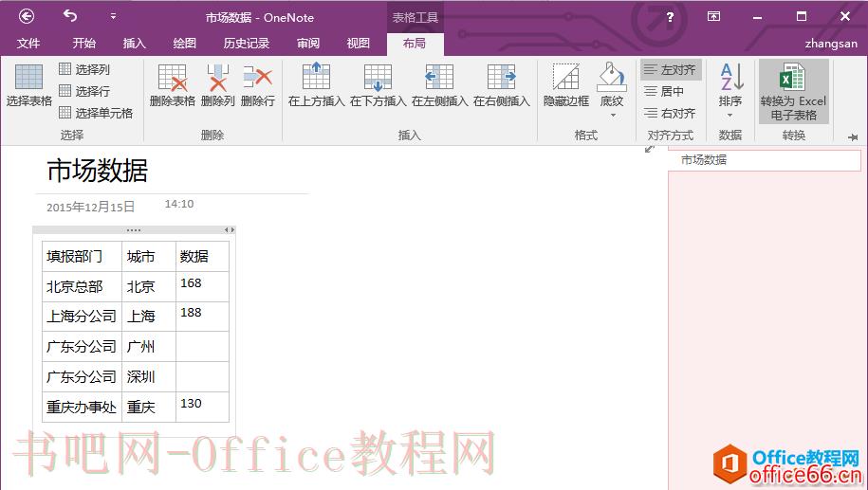The width and height of the screenshot is (868, 490).
Task: Open the 视图 tab
Action: tap(359, 44)
